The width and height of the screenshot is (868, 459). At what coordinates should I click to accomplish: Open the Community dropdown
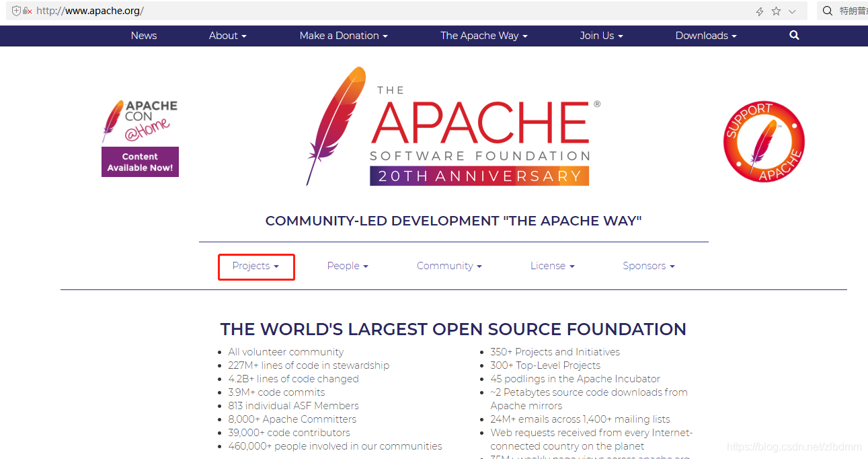click(x=449, y=266)
